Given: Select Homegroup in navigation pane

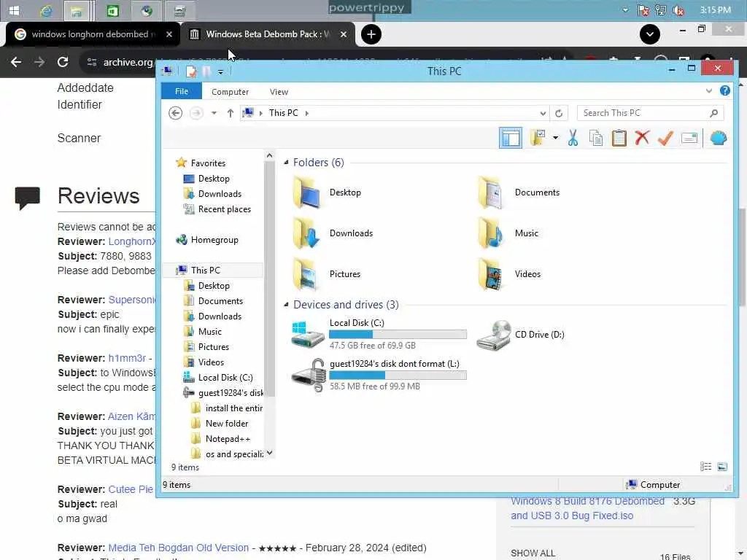Looking at the screenshot, I should pos(214,240).
